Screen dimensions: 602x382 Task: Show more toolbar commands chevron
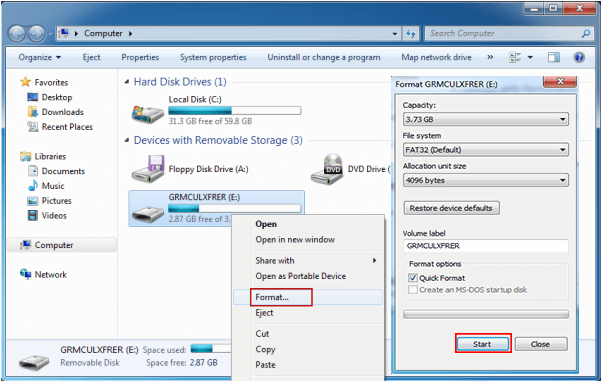490,57
